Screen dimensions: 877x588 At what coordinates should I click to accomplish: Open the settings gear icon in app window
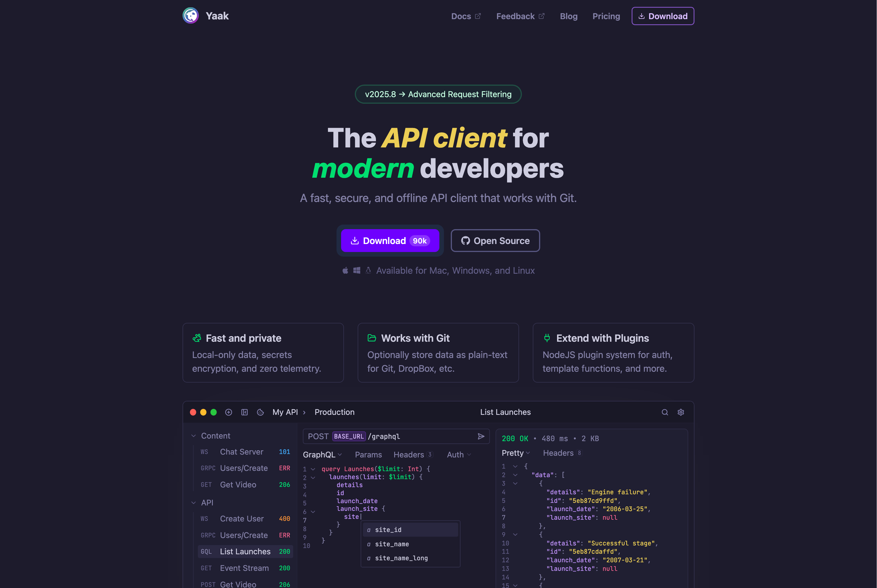tap(680, 412)
